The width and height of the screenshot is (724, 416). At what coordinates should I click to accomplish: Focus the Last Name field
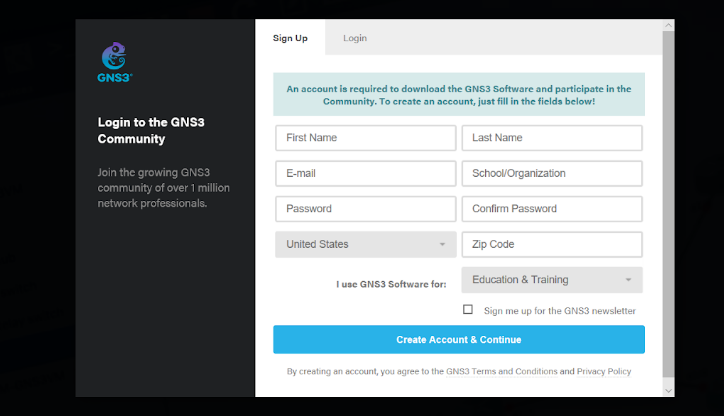point(552,138)
